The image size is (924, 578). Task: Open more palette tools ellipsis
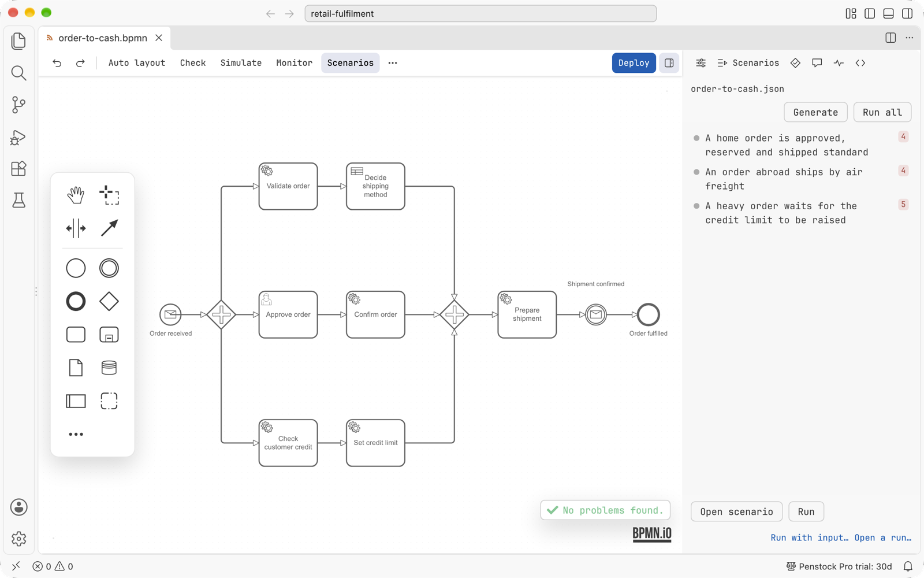(76, 434)
